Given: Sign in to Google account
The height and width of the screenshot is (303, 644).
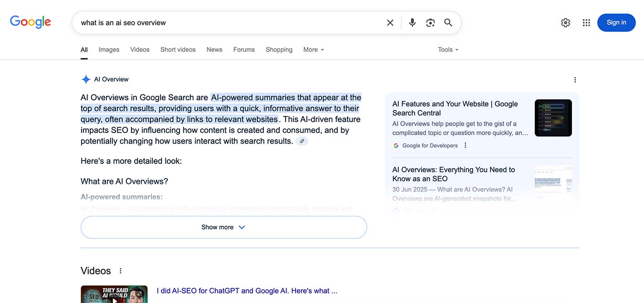Looking at the screenshot, I should (616, 23).
